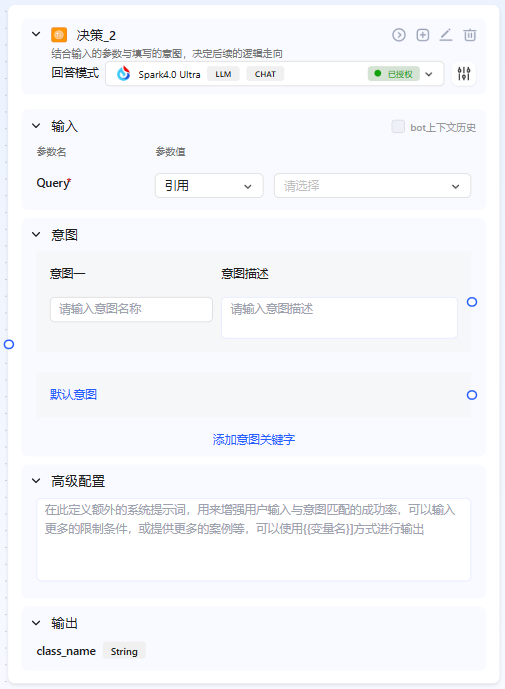Open the 引用 parameter type dropdown
The width and height of the screenshot is (505, 689).
point(209,185)
